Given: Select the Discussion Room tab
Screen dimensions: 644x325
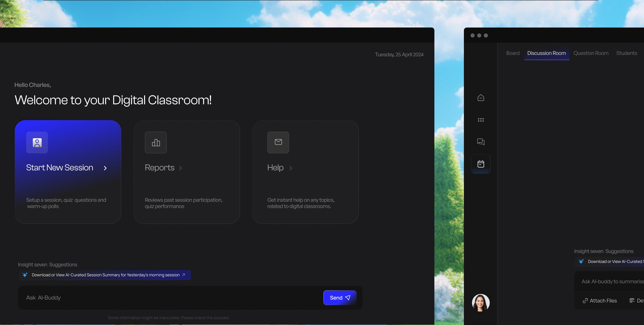Looking at the screenshot, I should click(547, 53).
